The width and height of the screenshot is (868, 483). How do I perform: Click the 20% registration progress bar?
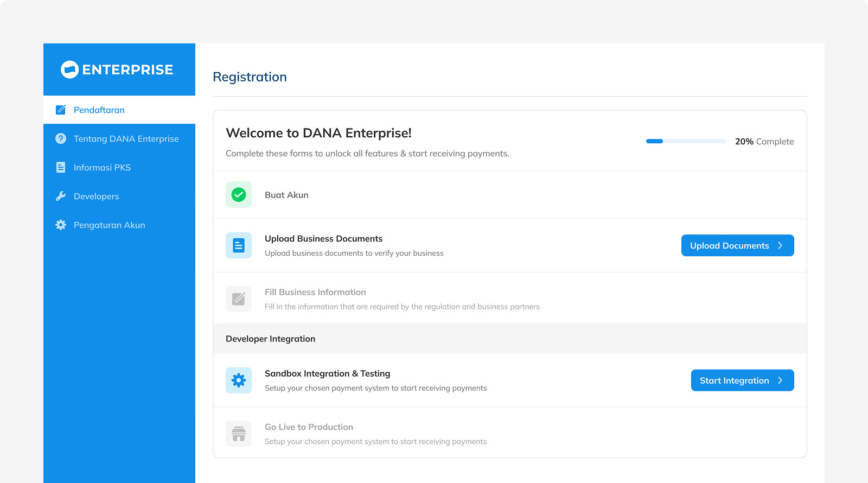(x=686, y=141)
